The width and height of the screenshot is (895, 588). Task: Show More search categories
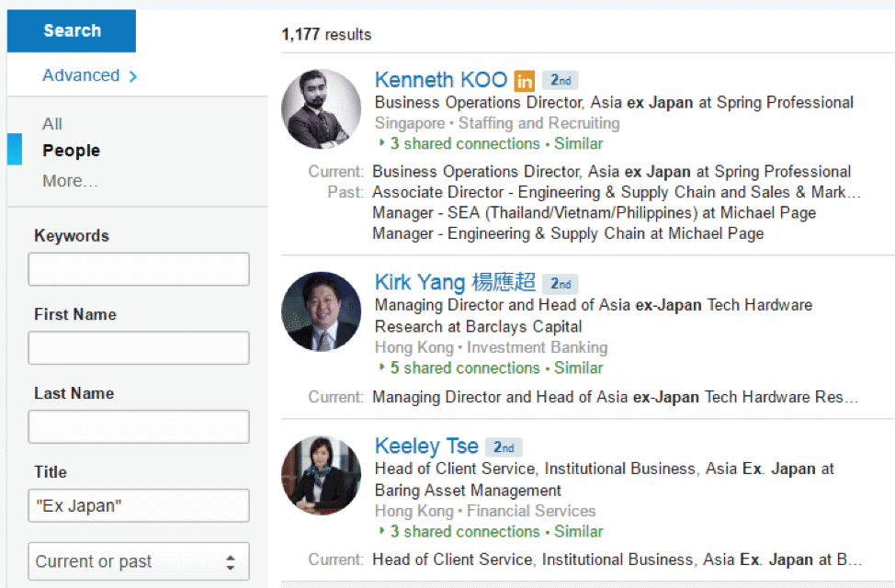[x=69, y=181]
